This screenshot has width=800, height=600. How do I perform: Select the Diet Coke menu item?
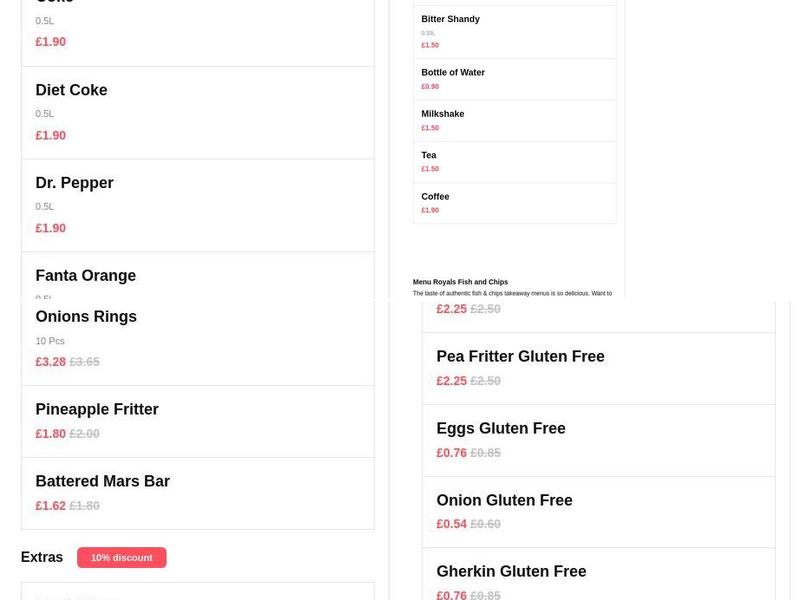point(71,90)
